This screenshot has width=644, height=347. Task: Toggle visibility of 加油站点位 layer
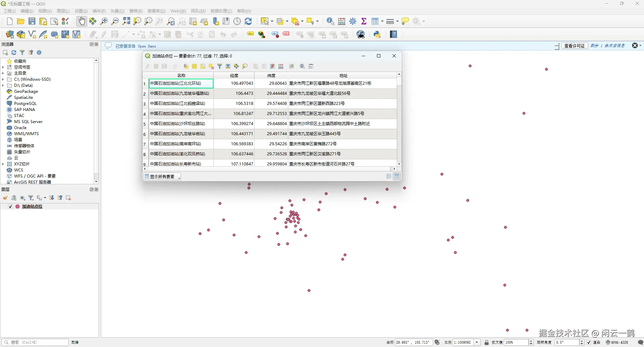(10, 206)
